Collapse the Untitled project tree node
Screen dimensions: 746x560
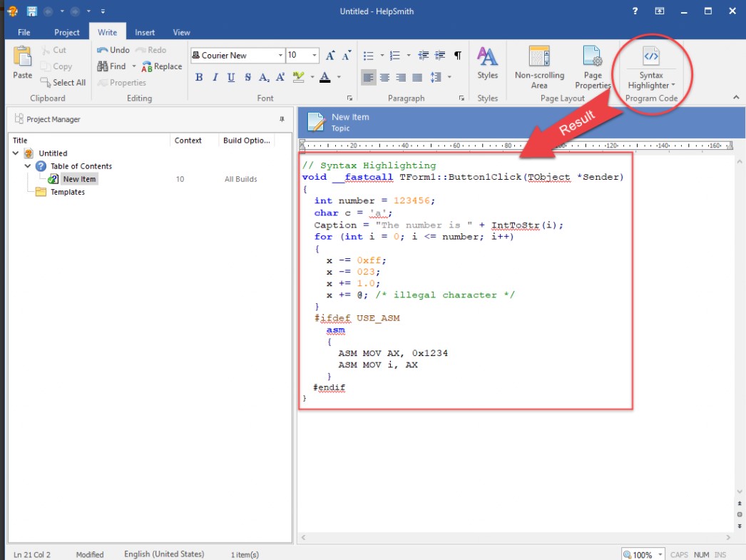[16, 153]
